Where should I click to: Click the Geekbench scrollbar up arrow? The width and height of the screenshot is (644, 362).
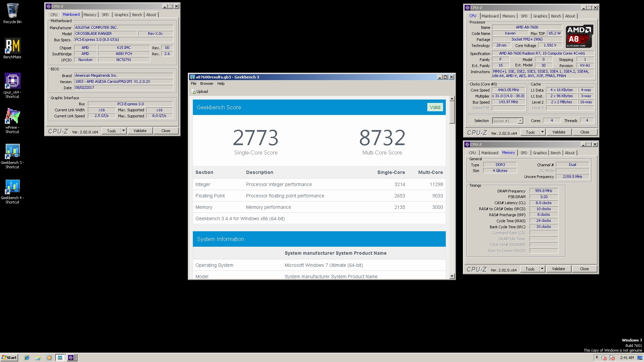pyautogui.click(x=452, y=99)
